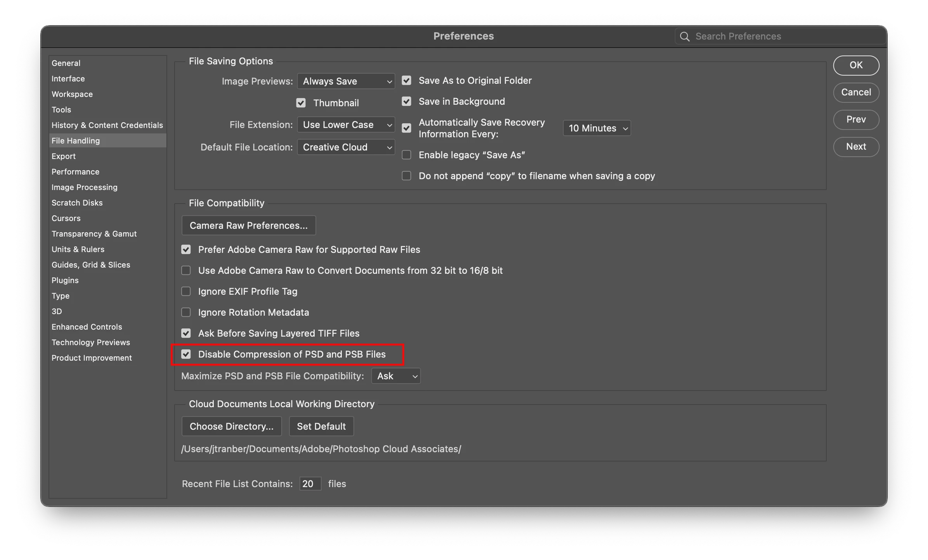
Task: Open File Extension Use Lower Case dropdown
Action: [x=346, y=124]
